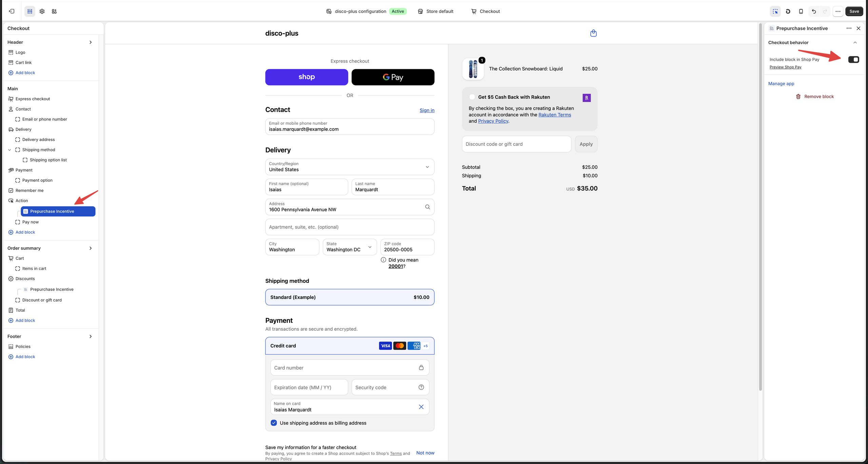The height and width of the screenshot is (464, 868).
Task: Select the Credit card payment option
Action: click(350, 346)
